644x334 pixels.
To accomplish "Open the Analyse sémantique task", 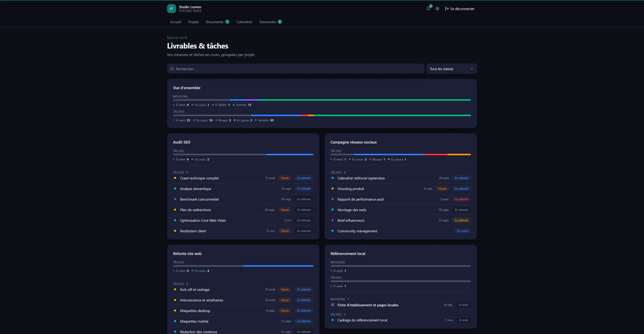I will 243,189.
